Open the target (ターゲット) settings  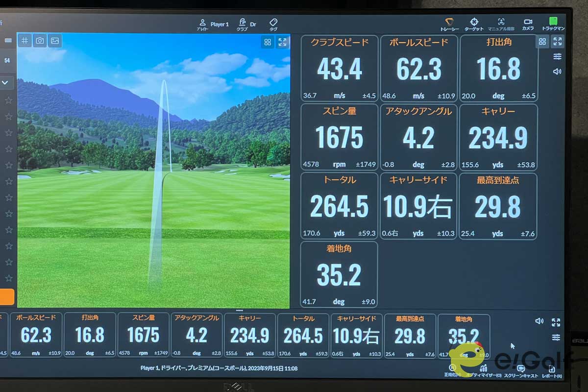474,24
